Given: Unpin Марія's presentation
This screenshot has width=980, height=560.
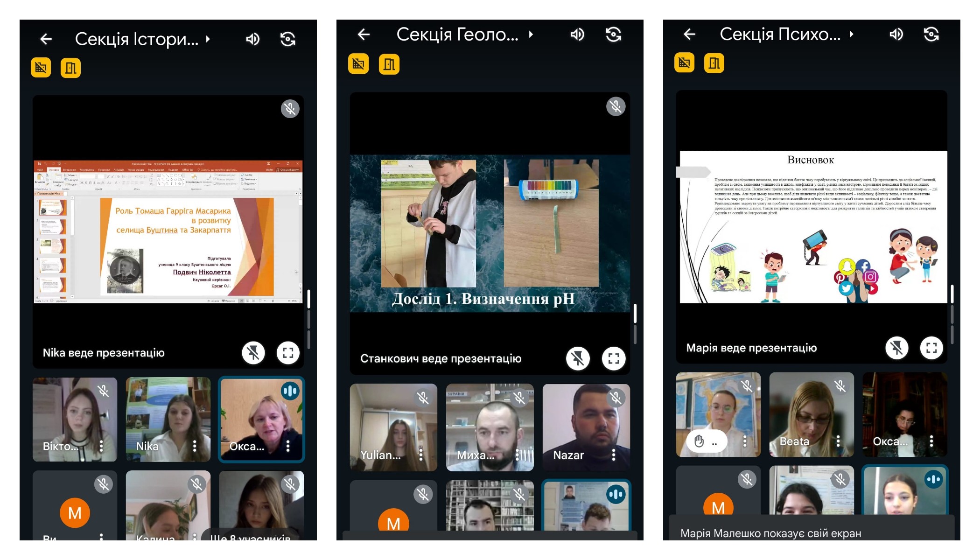Looking at the screenshot, I should pos(897,348).
